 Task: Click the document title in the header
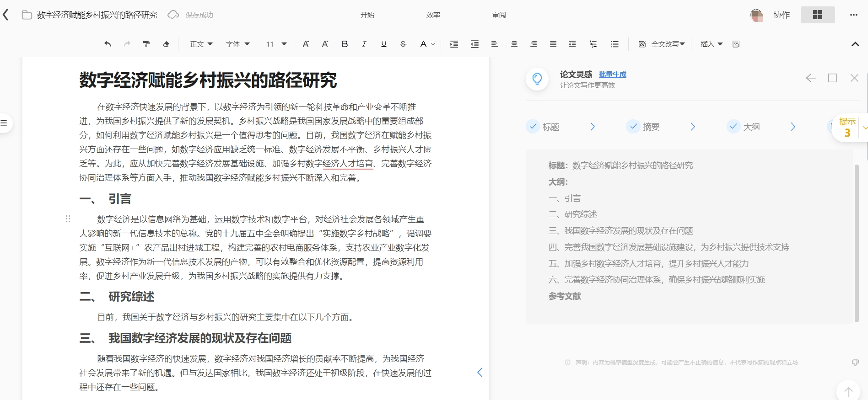point(97,15)
